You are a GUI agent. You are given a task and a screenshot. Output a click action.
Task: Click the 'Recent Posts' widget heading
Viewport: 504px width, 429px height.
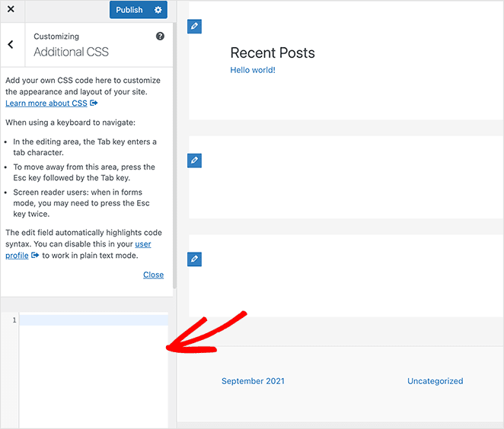point(272,52)
